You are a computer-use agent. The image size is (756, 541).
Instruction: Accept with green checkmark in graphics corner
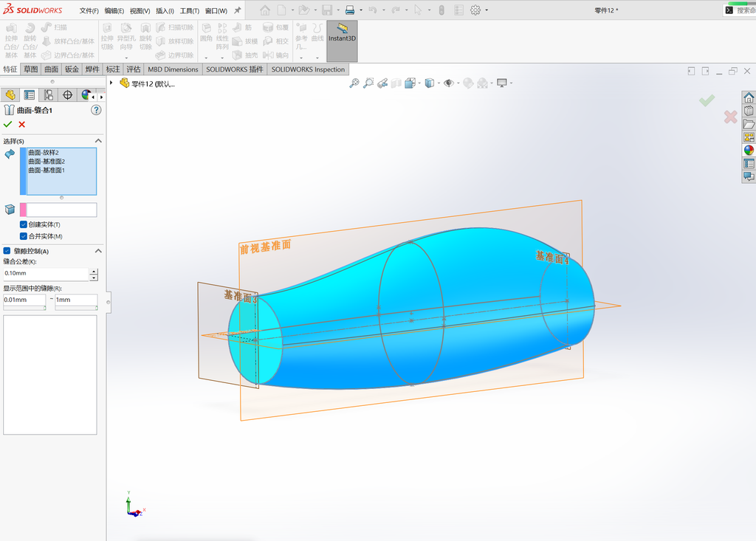click(707, 100)
